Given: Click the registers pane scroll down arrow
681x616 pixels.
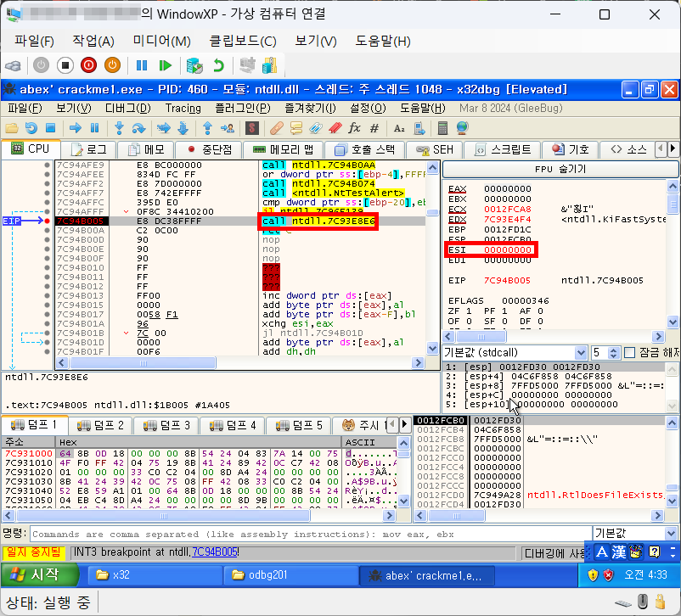Looking at the screenshot, I should (x=673, y=322).
